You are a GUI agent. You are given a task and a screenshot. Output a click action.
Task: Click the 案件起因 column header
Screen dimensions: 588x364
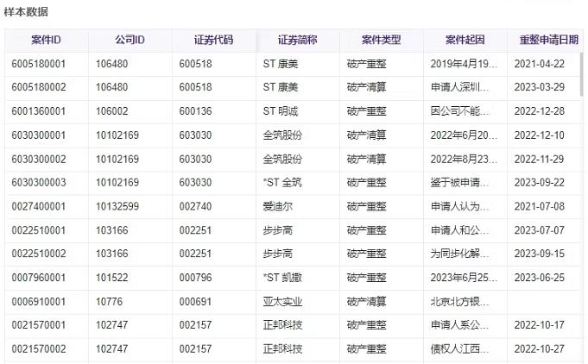click(x=465, y=40)
